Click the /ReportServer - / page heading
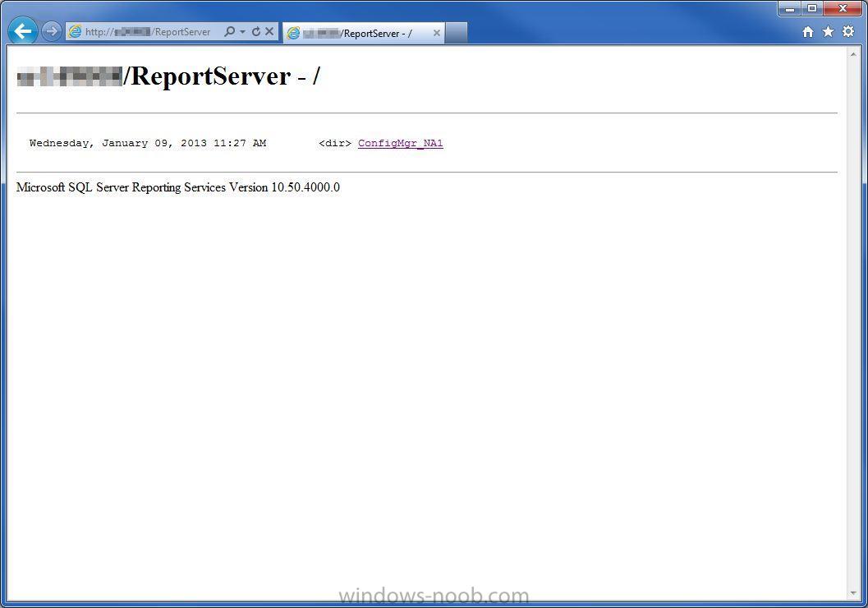868x608 pixels. pyautogui.click(x=168, y=76)
